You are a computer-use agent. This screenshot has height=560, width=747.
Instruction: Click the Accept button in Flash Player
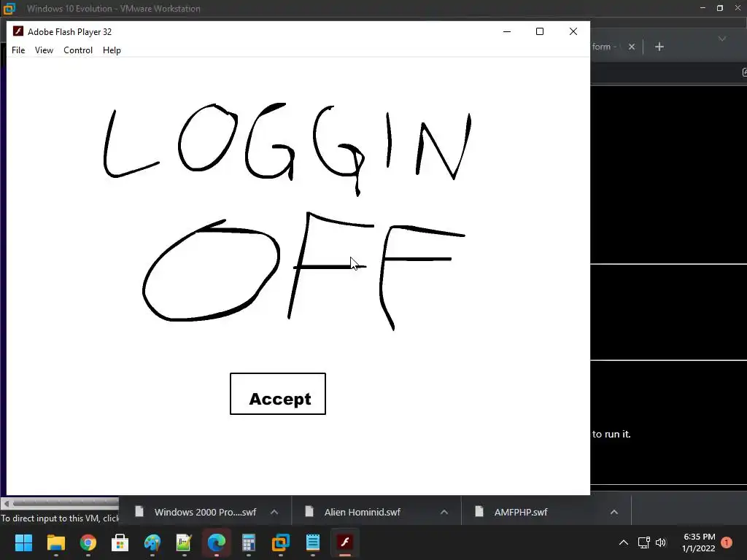point(278,394)
